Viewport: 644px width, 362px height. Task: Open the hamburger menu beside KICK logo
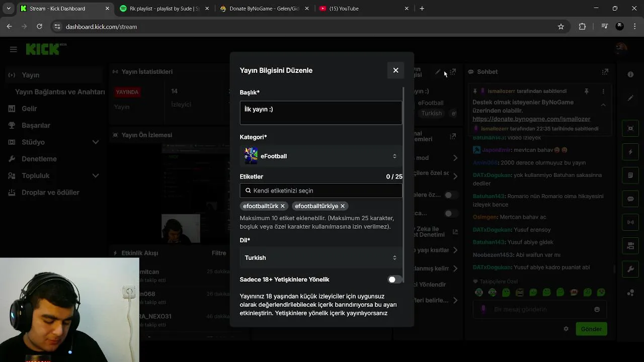pyautogui.click(x=14, y=49)
